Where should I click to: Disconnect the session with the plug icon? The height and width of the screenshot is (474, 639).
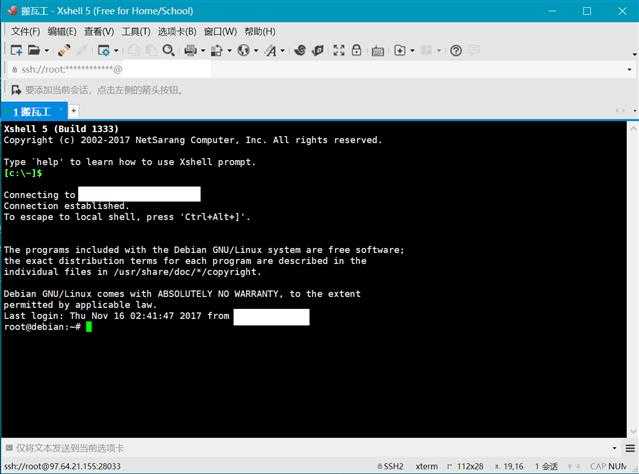click(64, 51)
